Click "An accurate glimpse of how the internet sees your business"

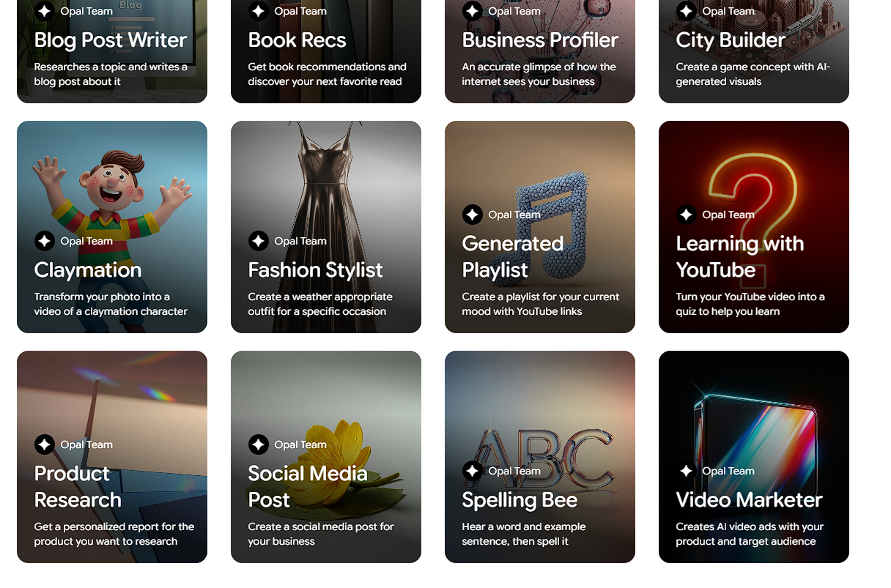tap(539, 74)
